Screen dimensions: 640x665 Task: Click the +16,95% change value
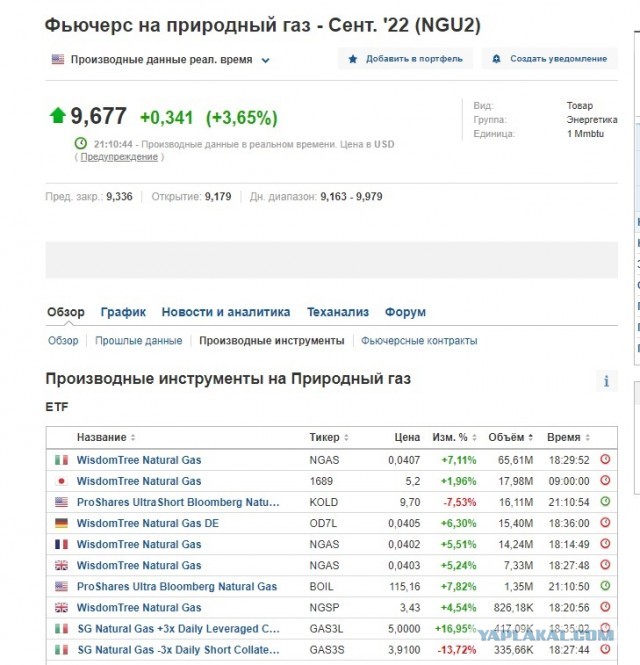456,629
